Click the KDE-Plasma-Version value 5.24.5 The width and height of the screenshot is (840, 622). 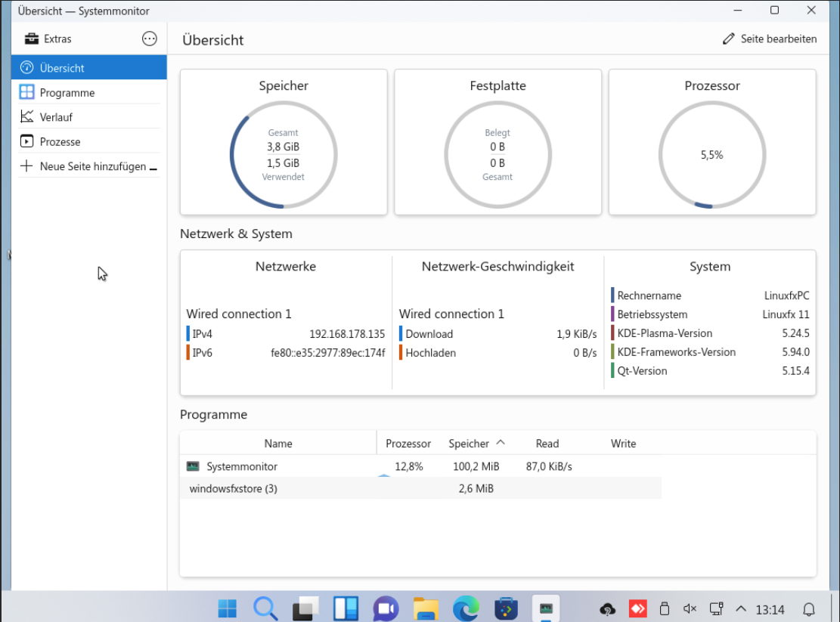click(795, 333)
